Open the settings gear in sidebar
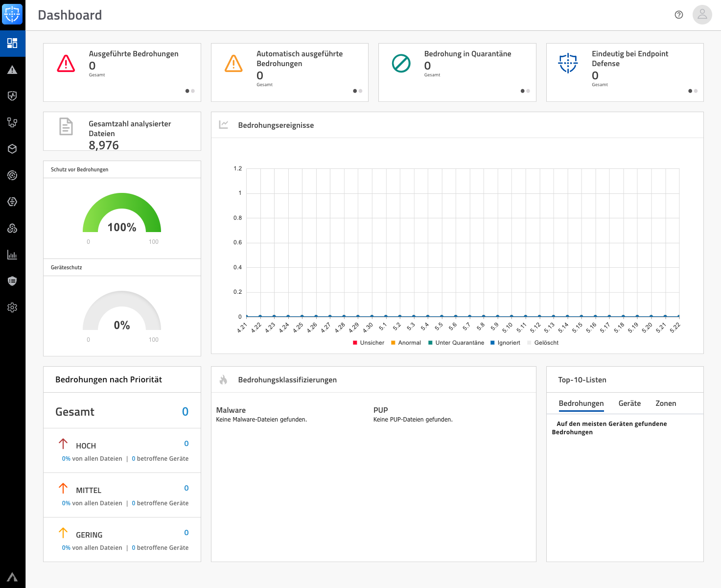 (x=12, y=307)
